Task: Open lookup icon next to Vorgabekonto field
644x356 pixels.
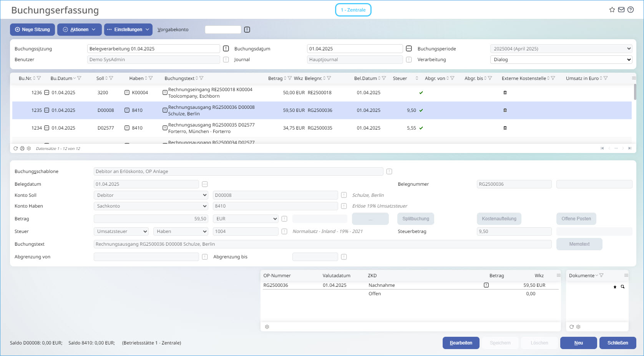Action: pyautogui.click(x=247, y=30)
